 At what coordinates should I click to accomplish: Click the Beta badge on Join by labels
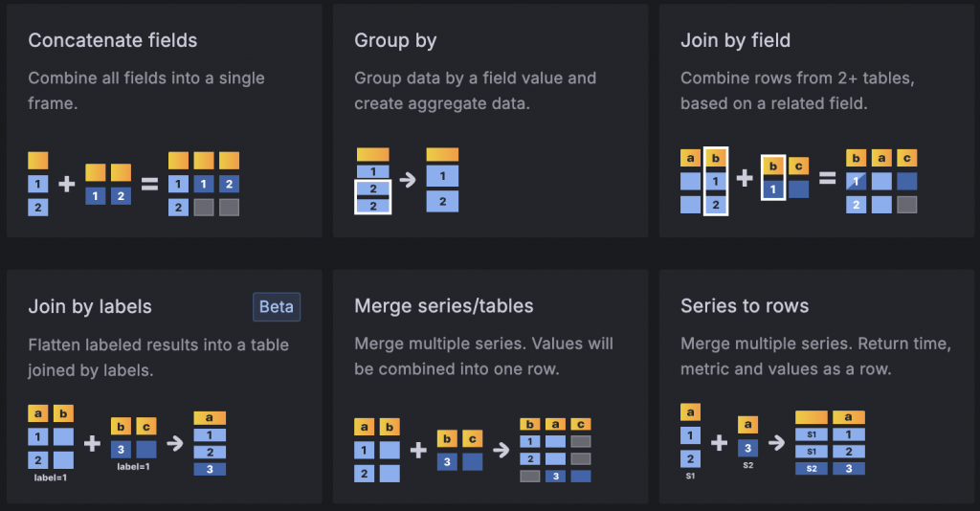point(277,307)
